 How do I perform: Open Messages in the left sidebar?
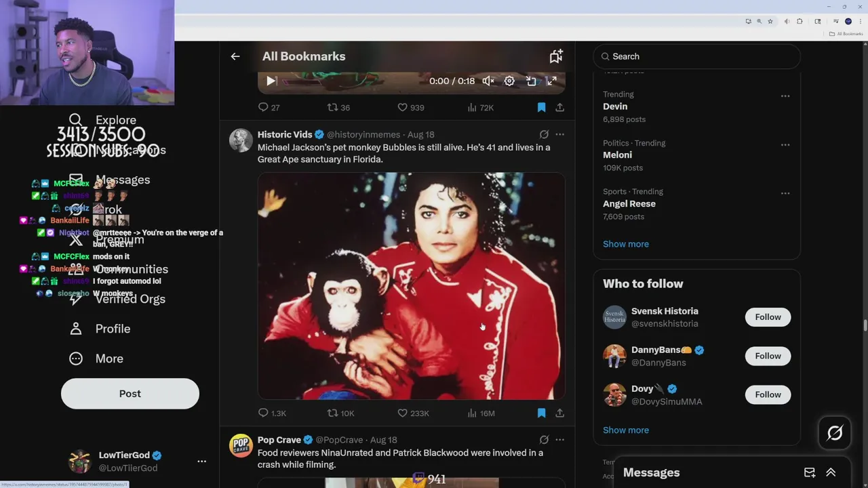[x=111, y=180]
